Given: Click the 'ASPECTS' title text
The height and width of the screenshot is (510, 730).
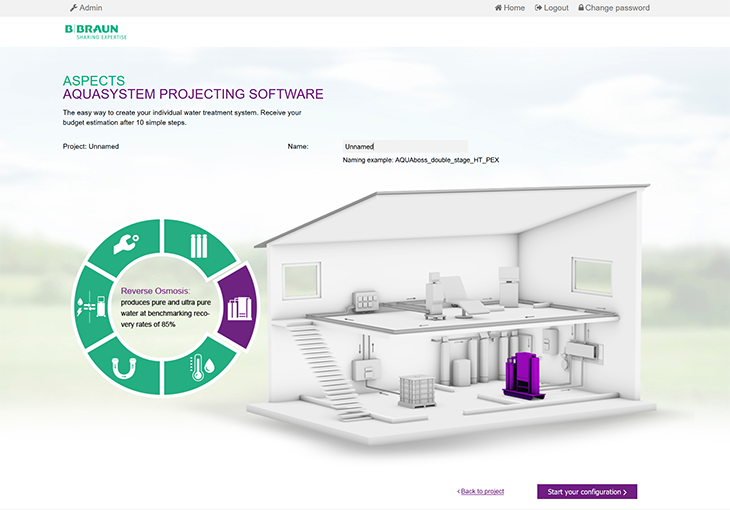Looking at the screenshot, I should pos(94,81).
